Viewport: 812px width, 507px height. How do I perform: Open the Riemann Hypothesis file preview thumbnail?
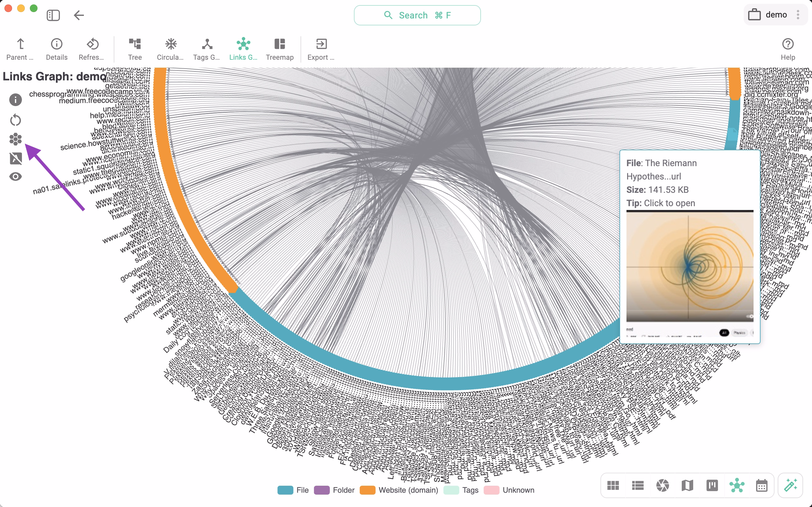click(690, 268)
